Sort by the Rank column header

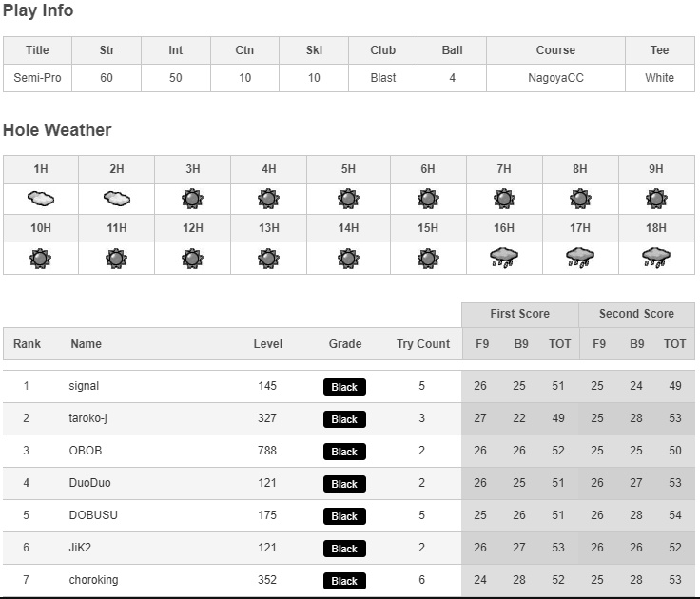[27, 344]
